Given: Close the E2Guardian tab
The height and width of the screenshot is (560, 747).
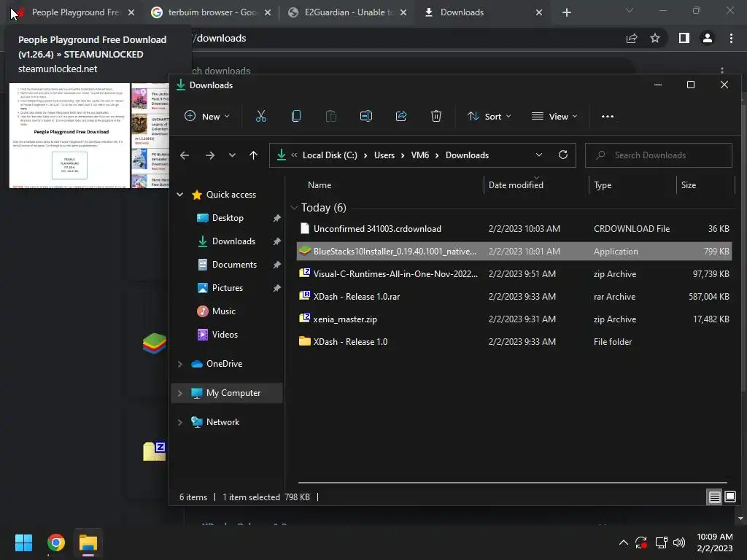Looking at the screenshot, I should tap(403, 12).
